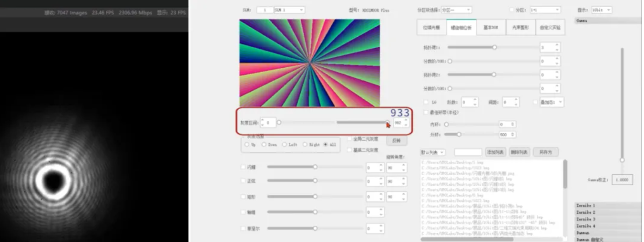
Task: Click the 间距 spinner field
Action: 510,102
